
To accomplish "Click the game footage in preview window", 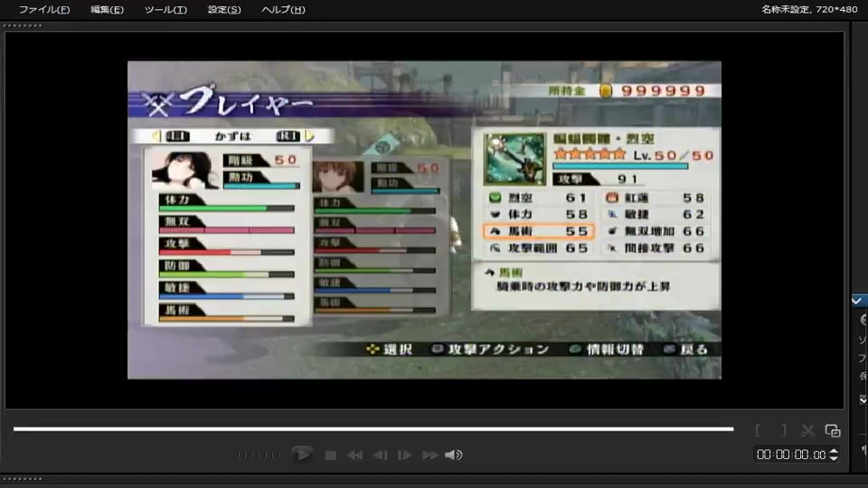I will coord(424,220).
